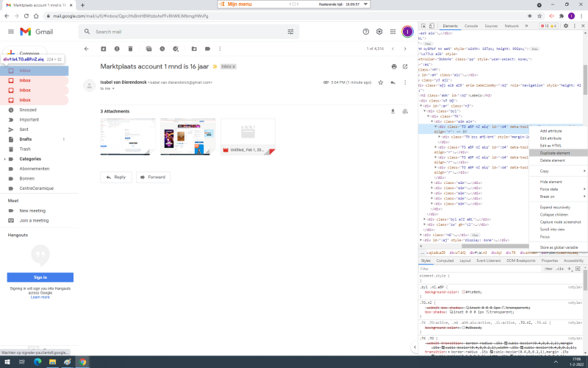This screenshot has width=588, height=368.
Task: Toggle the computed styles sidebar pane
Action: click(578, 269)
